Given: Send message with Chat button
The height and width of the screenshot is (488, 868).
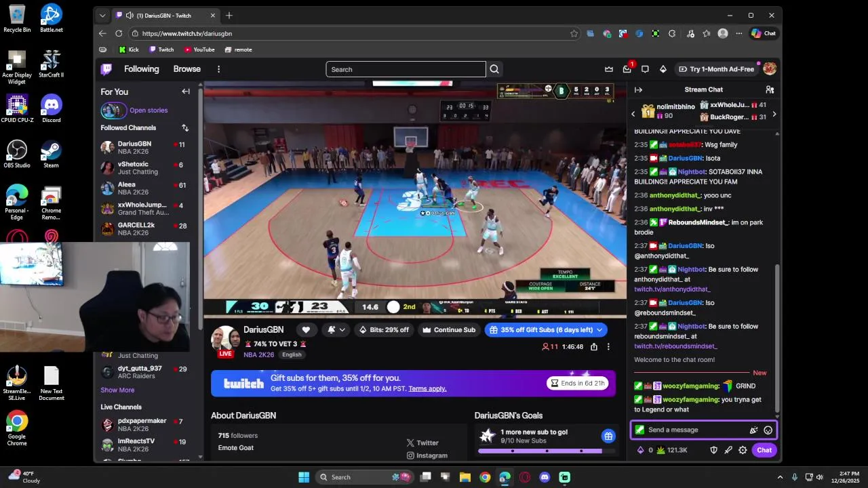Looking at the screenshot, I should click(x=764, y=450).
